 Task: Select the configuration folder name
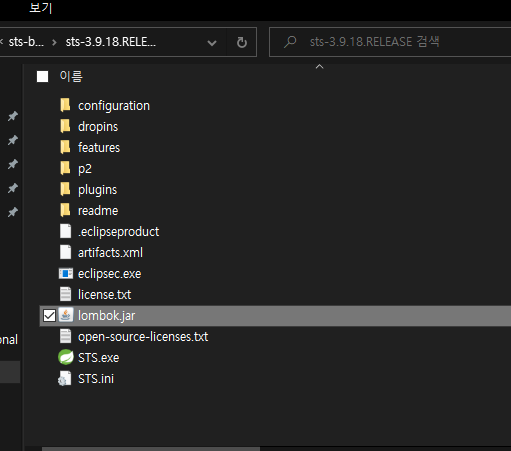[114, 106]
